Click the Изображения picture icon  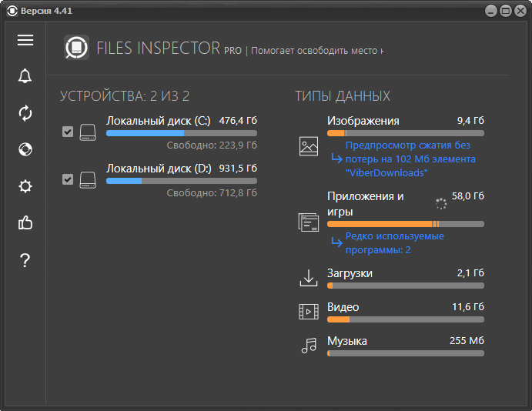pyautogui.click(x=309, y=146)
